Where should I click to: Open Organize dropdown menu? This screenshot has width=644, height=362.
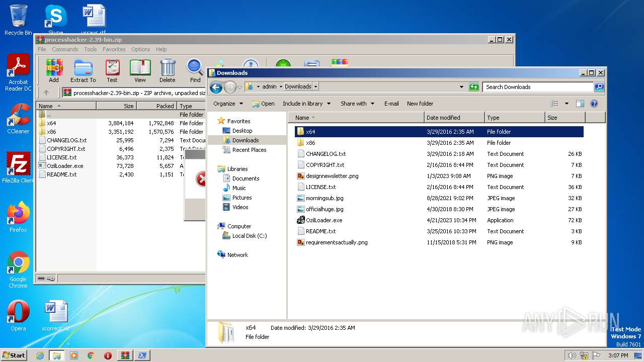click(x=228, y=104)
